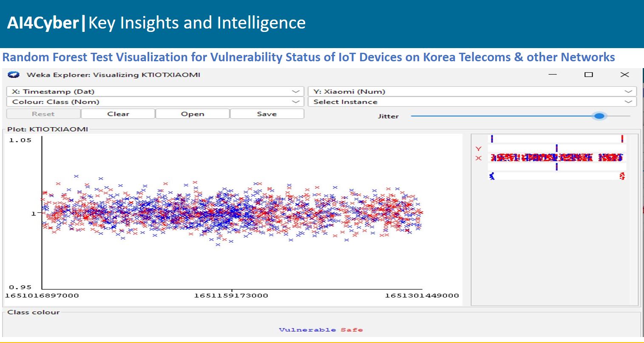Screen dimensions: 644x343
Task: Open the Y: Xiaomi (Num) axis dropdown
Action: click(x=472, y=91)
